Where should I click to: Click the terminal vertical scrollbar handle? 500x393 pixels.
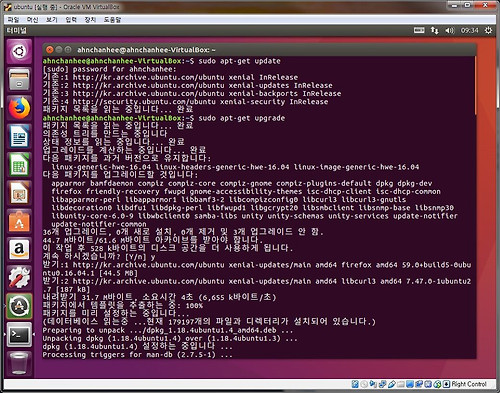(x=476, y=86)
